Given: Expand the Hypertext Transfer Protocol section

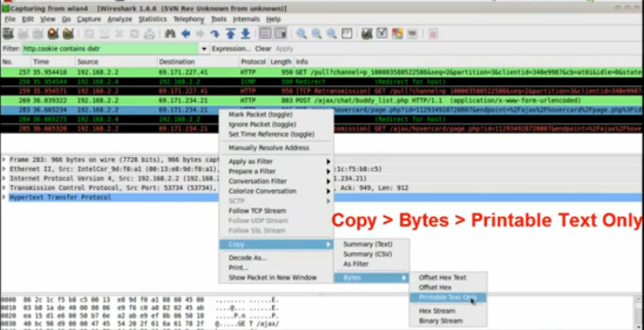Looking at the screenshot, I should [x=4, y=197].
